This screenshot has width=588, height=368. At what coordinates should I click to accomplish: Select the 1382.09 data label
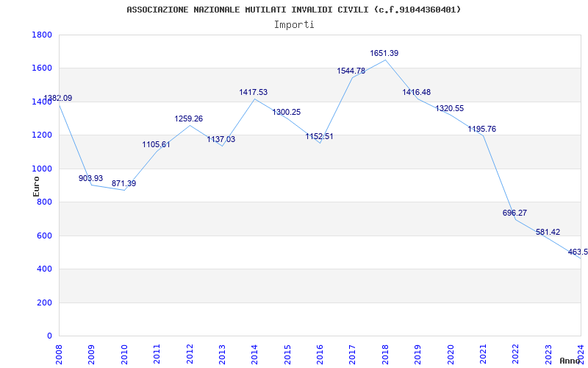57,99
